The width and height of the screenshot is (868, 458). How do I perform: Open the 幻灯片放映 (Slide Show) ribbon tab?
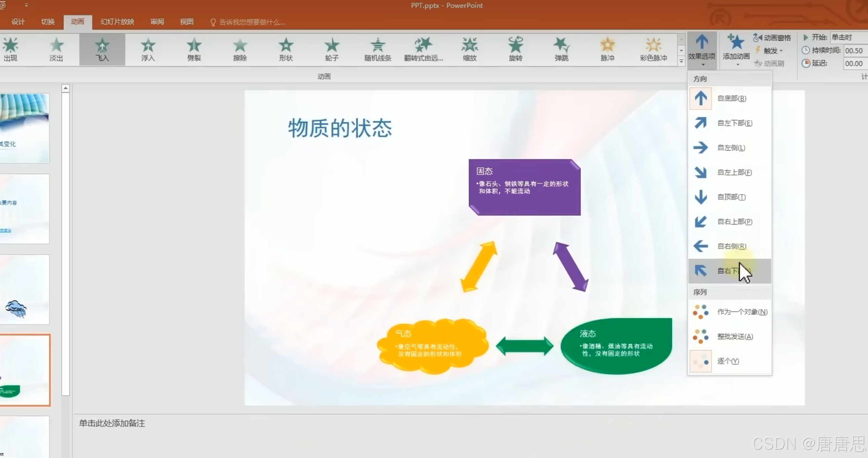click(117, 22)
